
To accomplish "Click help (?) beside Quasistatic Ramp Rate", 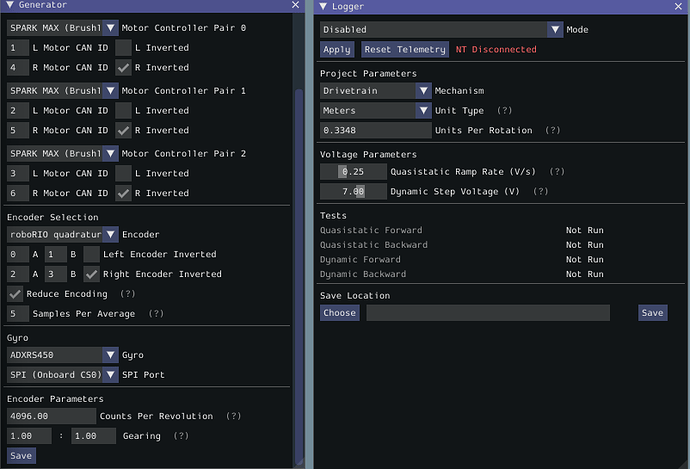I will coord(557,172).
